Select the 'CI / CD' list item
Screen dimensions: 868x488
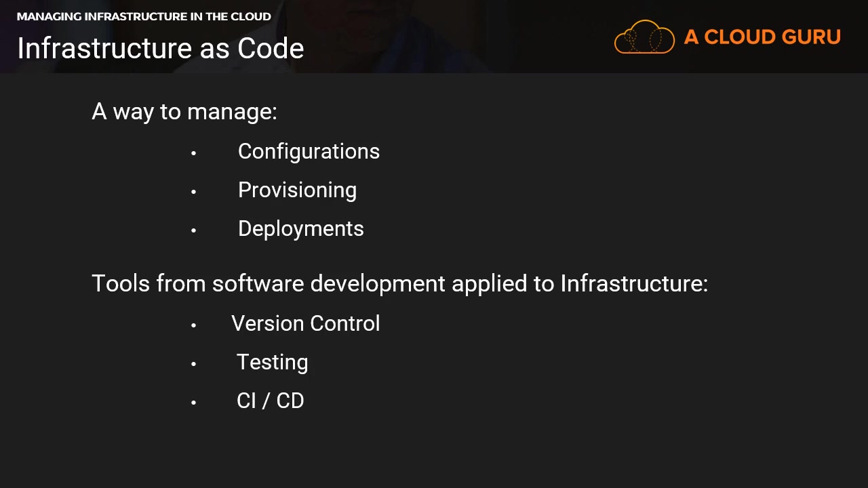tap(270, 401)
